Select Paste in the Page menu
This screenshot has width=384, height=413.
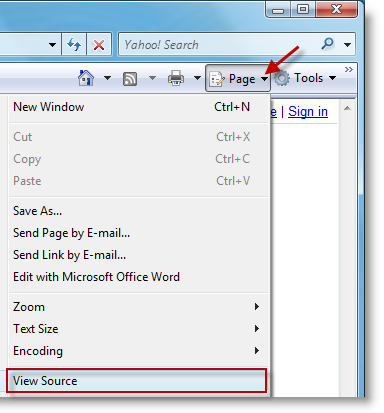point(138,181)
